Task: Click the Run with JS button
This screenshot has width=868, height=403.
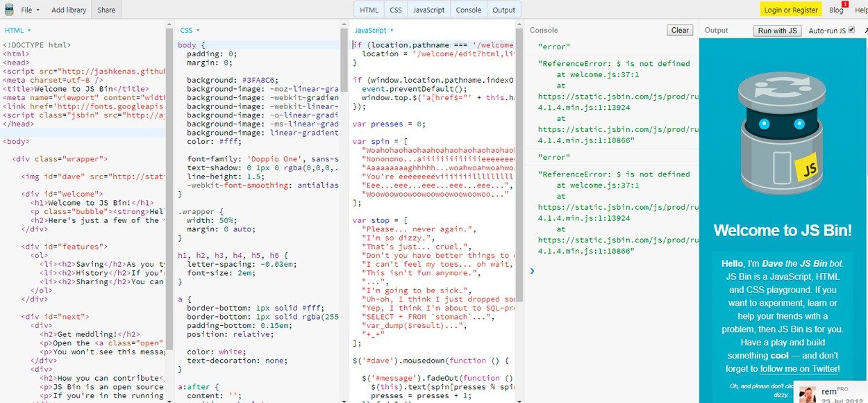Action: point(778,31)
